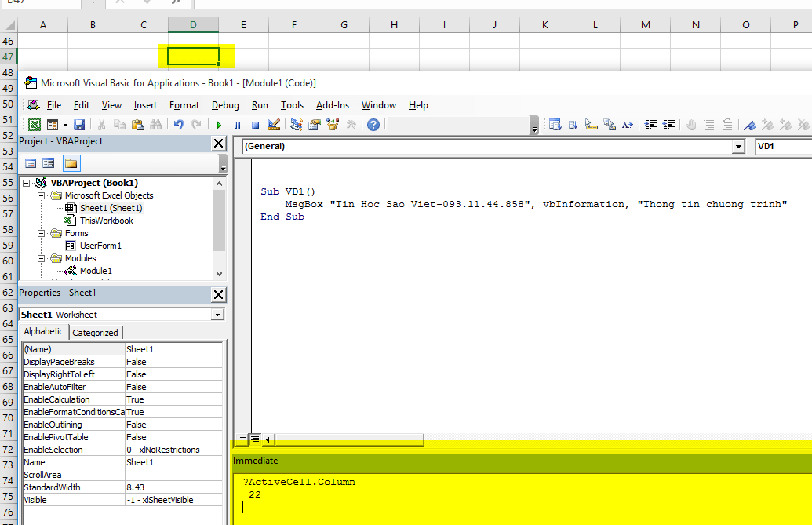The height and width of the screenshot is (525, 812).
Task: Click the code pane horizontal scrollbar left arrow
Action: tap(268, 439)
